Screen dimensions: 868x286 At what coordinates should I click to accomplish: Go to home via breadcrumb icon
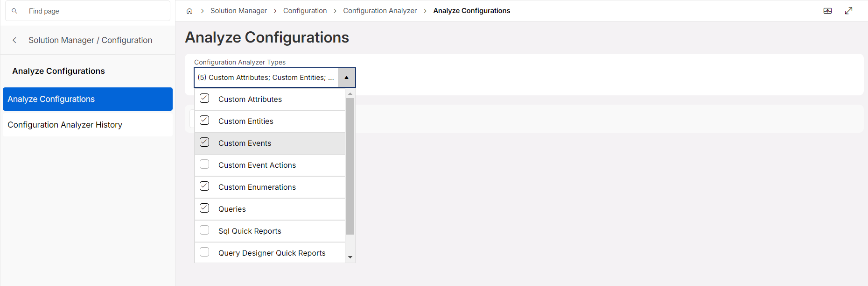tap(189, 11)
